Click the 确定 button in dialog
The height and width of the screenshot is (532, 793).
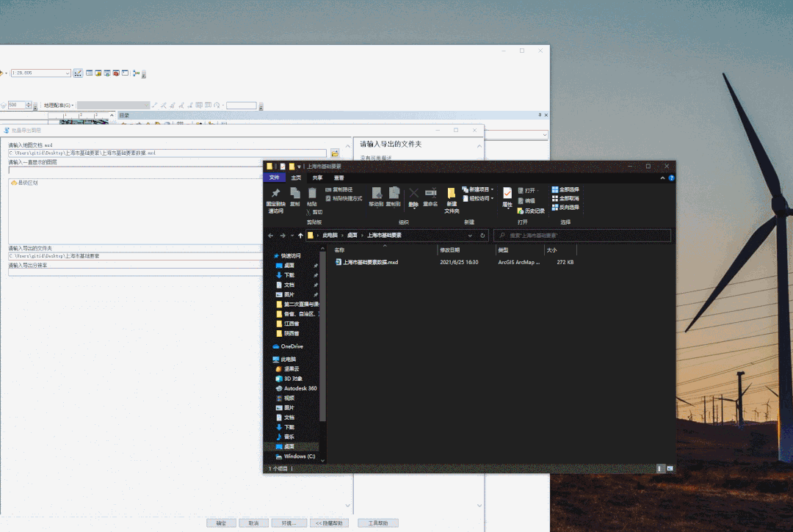coord(221,523)
